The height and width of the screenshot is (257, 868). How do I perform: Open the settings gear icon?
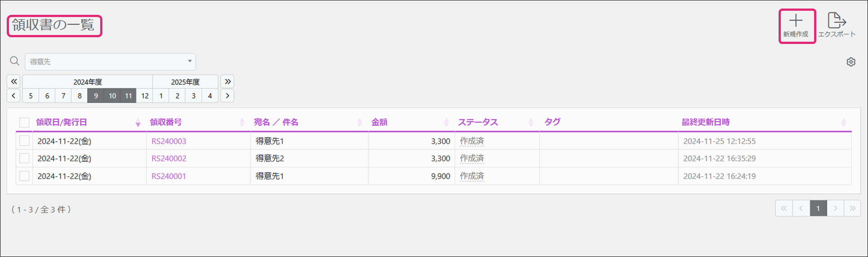click(851, 62)
